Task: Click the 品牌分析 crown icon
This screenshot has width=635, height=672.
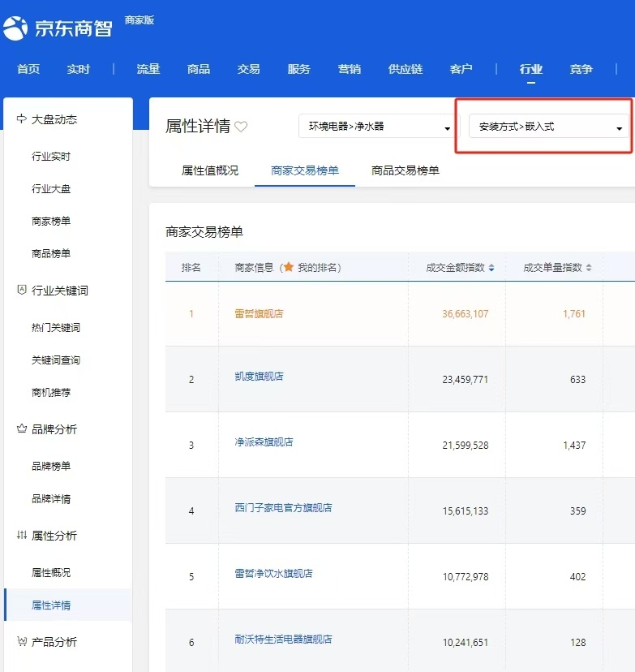Action: (x=21, y=429)
